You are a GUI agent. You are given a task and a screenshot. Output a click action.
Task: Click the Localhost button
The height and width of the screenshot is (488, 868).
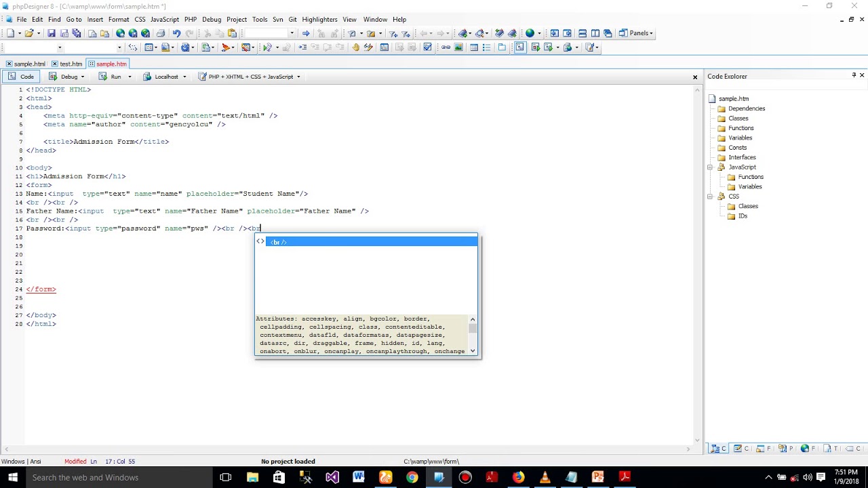(x=165, y=77)
